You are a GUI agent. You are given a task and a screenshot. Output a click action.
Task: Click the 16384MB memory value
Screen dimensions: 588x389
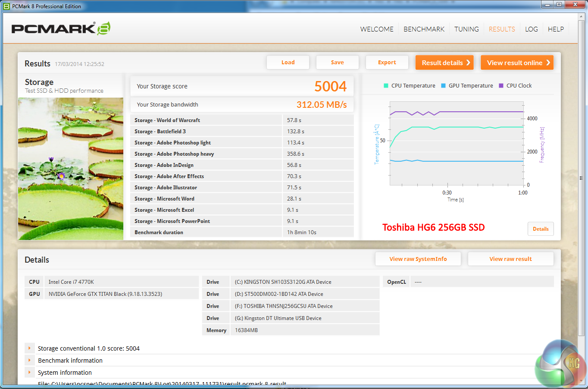(x=246, y=330)
